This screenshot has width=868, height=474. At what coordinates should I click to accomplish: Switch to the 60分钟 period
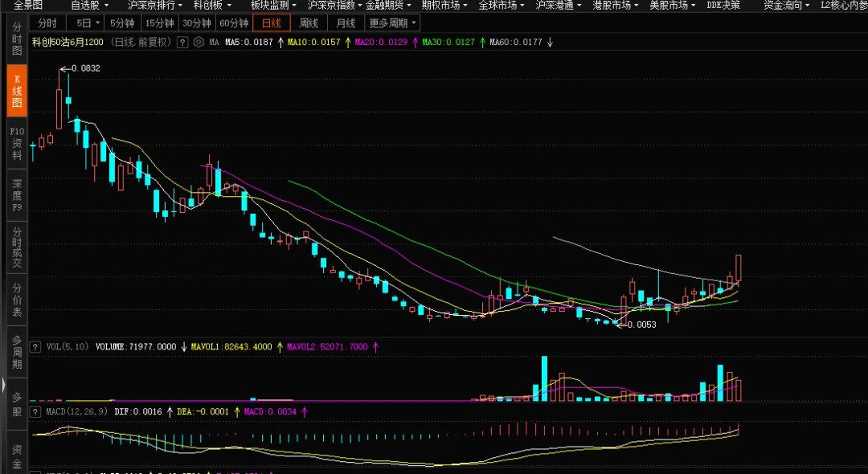pyautogui.click(x=234, y=23)
